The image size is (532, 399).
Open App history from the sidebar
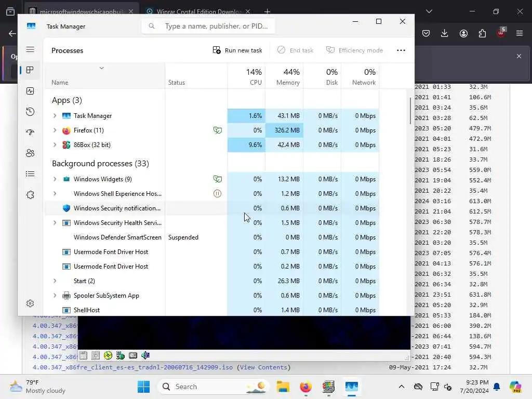(x=30, y=112)
